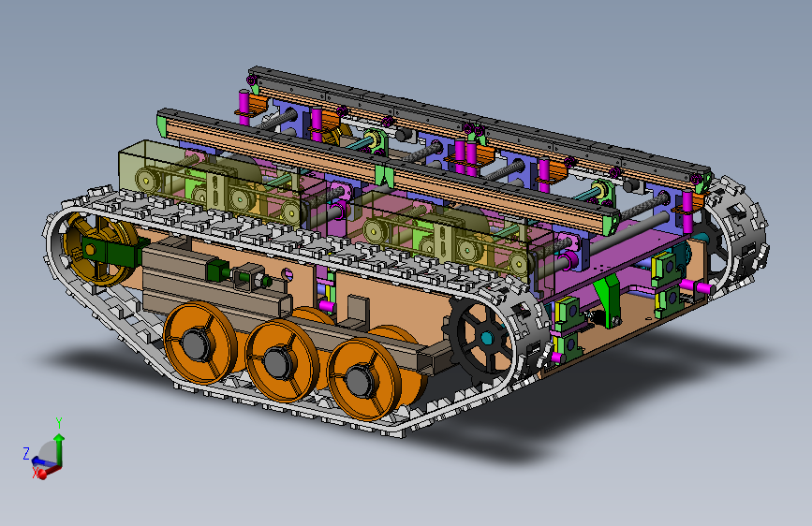This screenshot has height=526, width=812.
Task: Click the blue Z axis of the orientation triad
Action: pyautogui.click(x=42, y=461)
